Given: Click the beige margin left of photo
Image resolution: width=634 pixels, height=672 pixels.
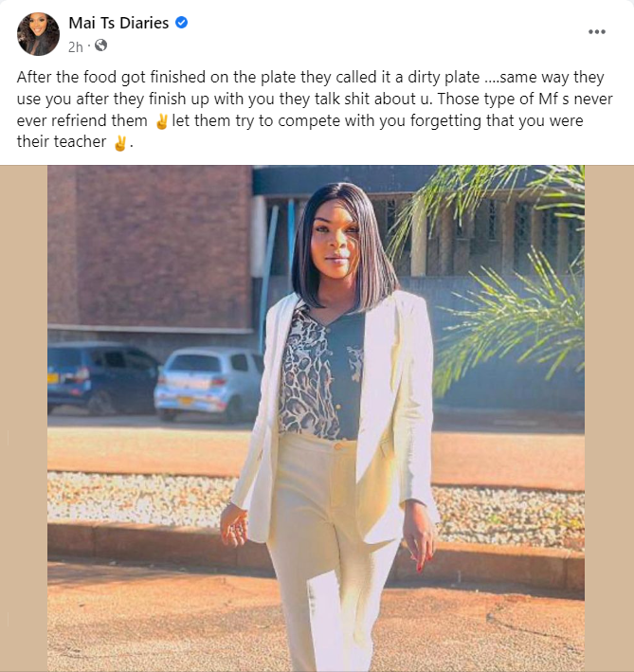Looking at the screenshot, I should pyautogui.click(x=24, y=418).
